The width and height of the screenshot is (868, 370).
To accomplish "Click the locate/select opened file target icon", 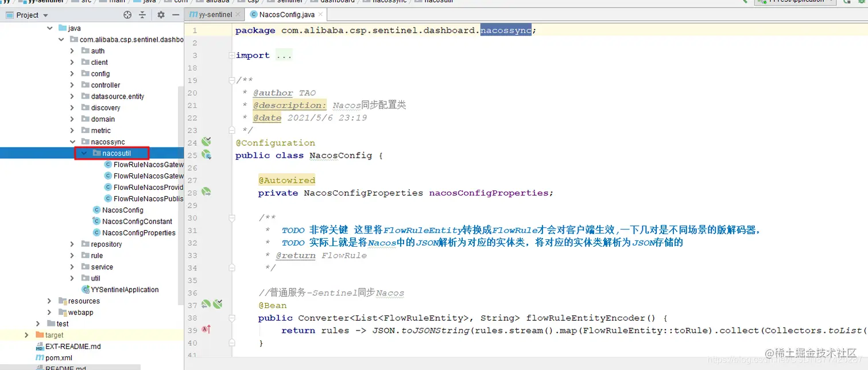I will pyautogui.click(x=127, y=15).
